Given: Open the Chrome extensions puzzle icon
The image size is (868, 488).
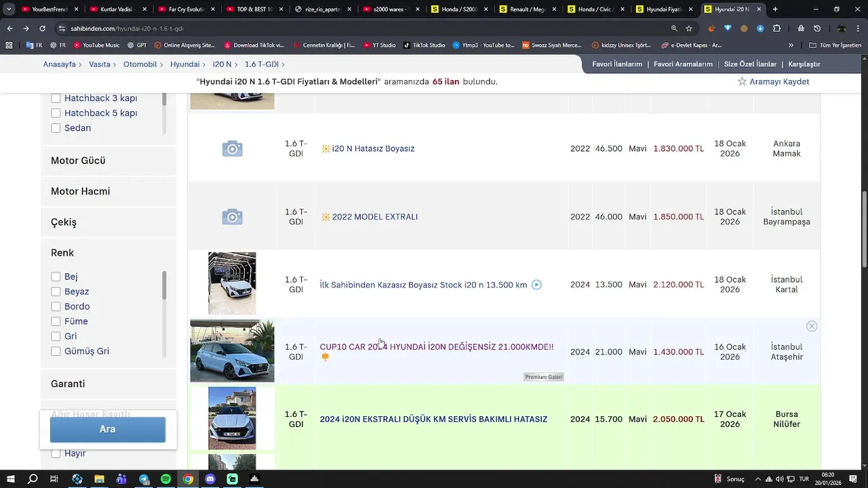Looking at the screenshot, I should 777,28.
